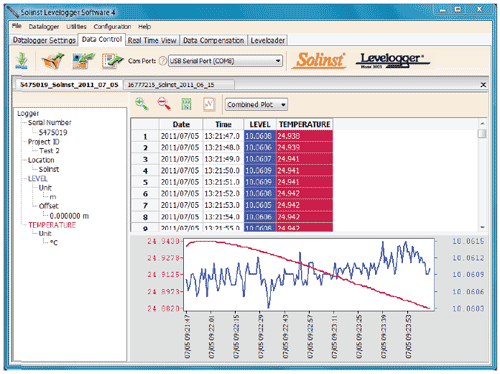Switch to the Real Time View tab

point(152,40)
